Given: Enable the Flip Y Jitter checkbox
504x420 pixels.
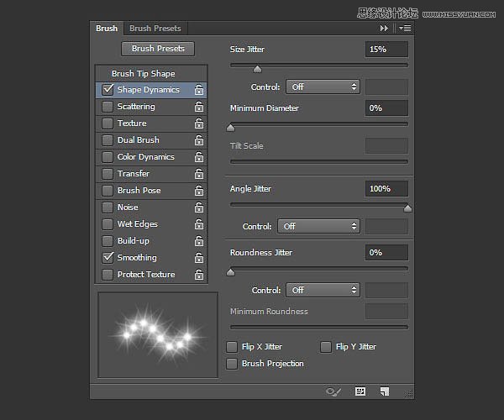Looking at the screenshot, I should click(x=326, y=347).
